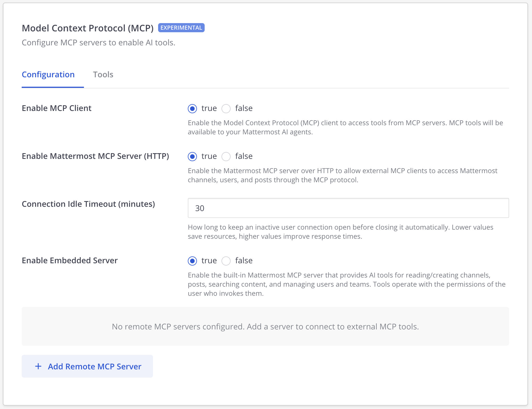The image size is (532, 409).
Task: Set Enable MCP Client to true
Action: tap(192, 109)
